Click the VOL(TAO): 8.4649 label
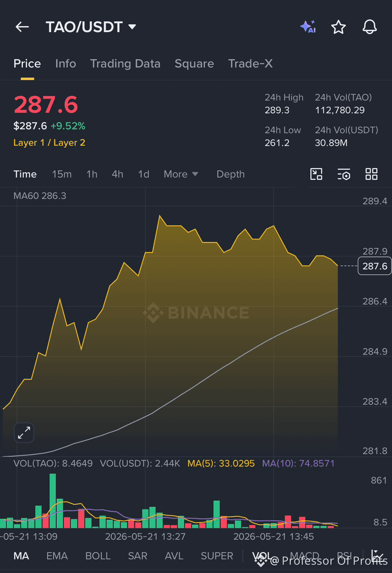392x573 pixels. pyautogui.click(x=53, y=463)
